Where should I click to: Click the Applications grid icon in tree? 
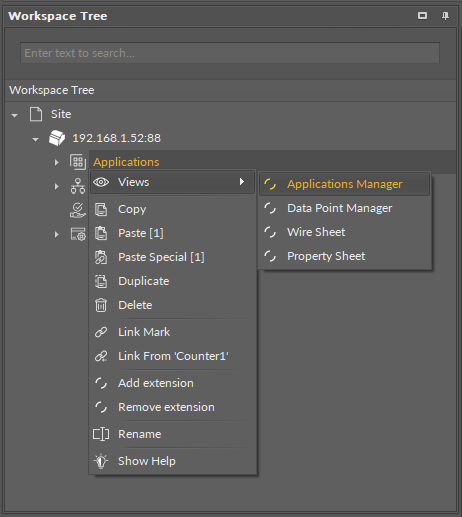point(78,162)
